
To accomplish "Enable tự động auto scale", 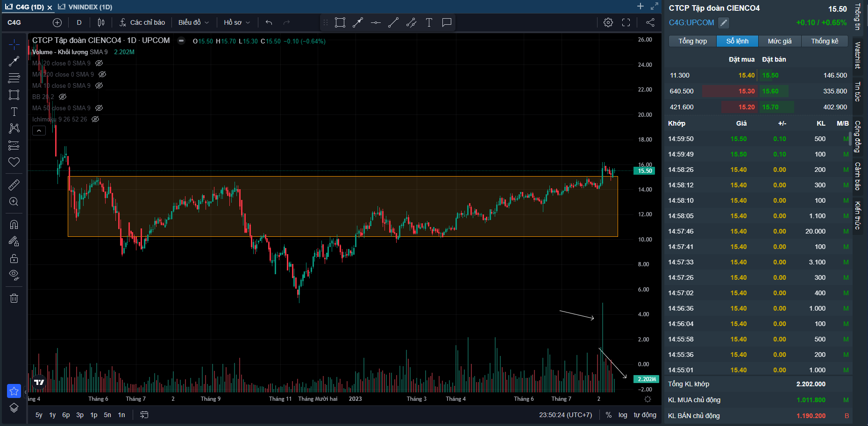I will (645, 415).
